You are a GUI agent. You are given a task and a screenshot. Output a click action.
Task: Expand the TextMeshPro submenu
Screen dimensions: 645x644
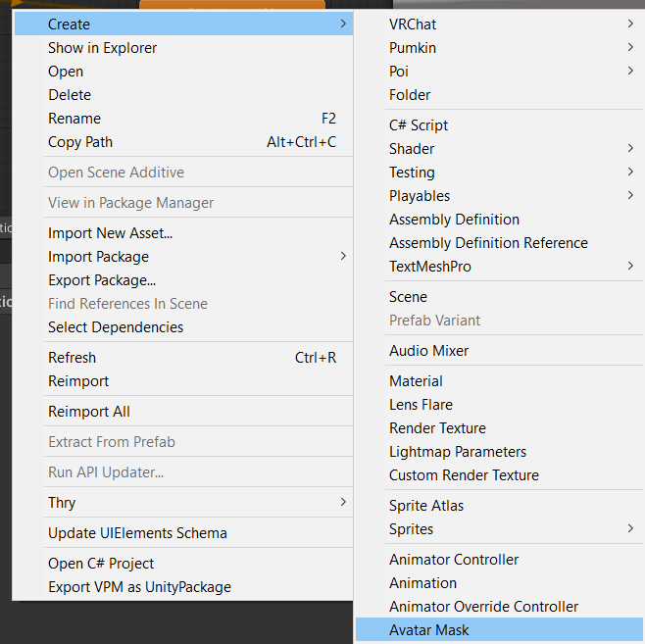(x=499, y=266)
